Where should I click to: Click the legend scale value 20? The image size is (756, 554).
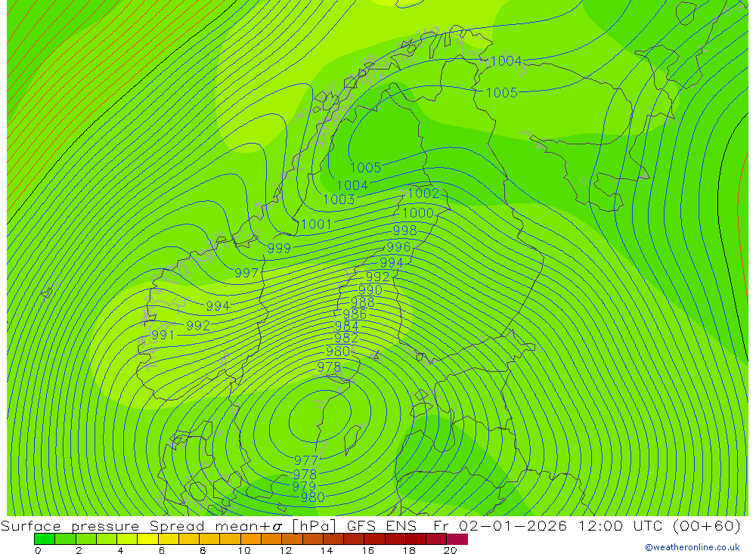point(450,550)
